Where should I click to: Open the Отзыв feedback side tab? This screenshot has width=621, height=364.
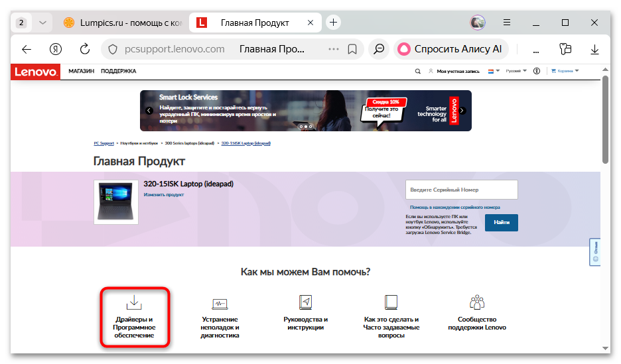tap(595, 252)
